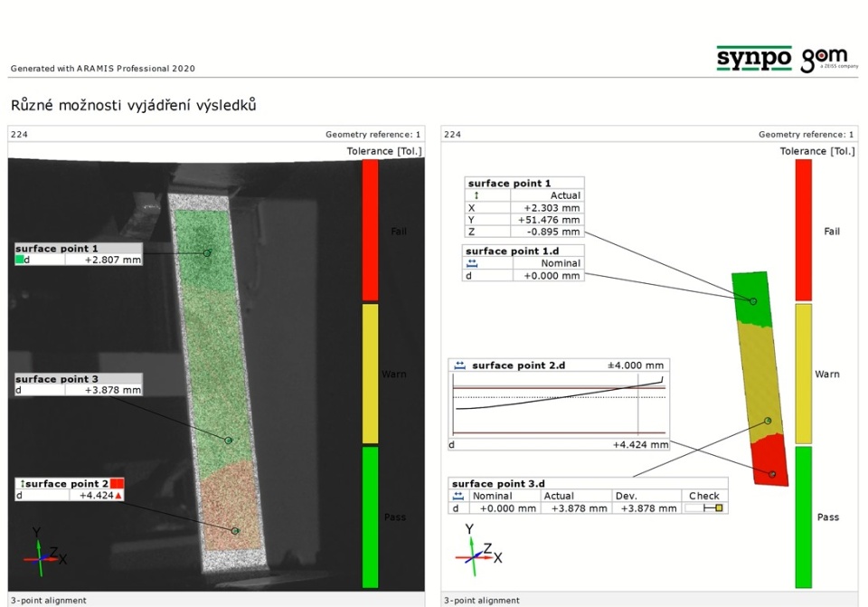Click the GOM Zeiss company logo
Screen dimensions: 868x607
pyautogui.click(x=829, y=60)
